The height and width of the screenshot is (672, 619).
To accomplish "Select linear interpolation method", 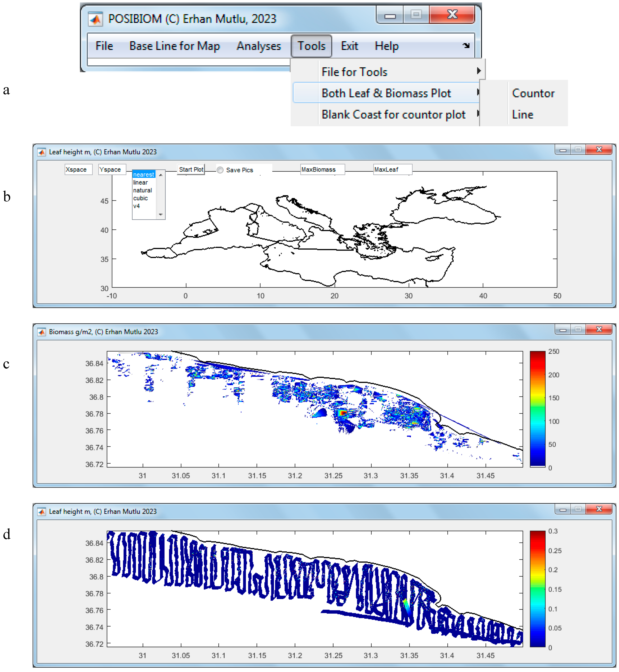I will pyautogui.click(x=140, y=183).
